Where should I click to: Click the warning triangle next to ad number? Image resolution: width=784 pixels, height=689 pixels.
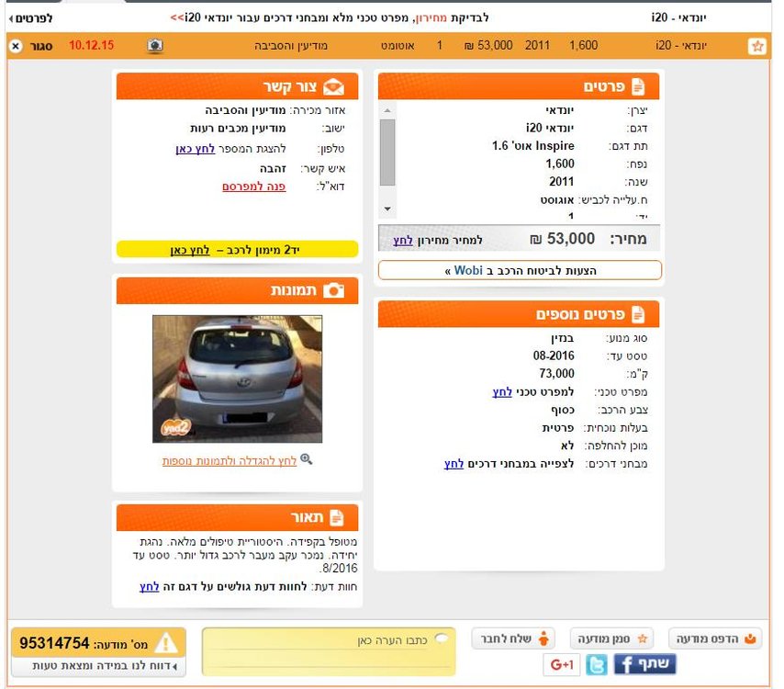pyautogui.click(x=166, y=643)
